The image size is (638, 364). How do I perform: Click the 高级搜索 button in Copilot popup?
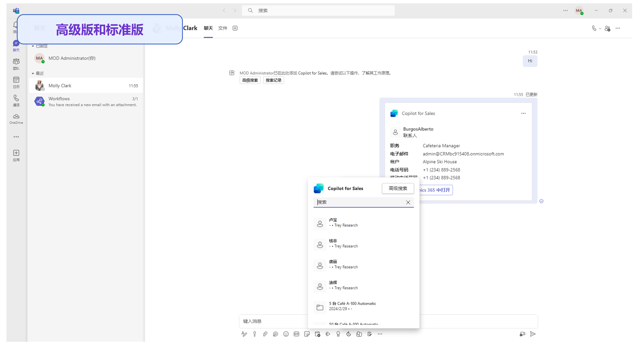pyautogui.click(x=398, y=188)
